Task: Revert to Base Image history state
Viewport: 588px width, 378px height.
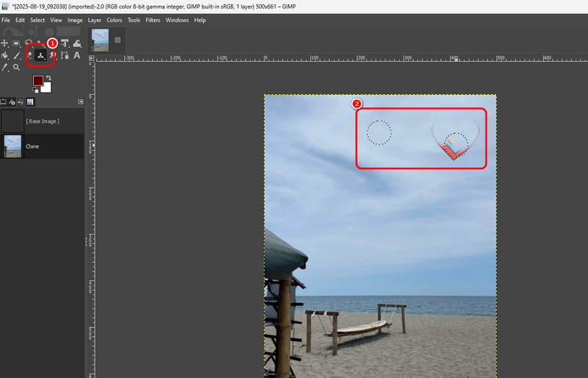Action: pyautogui.click(x=42, y=121)
